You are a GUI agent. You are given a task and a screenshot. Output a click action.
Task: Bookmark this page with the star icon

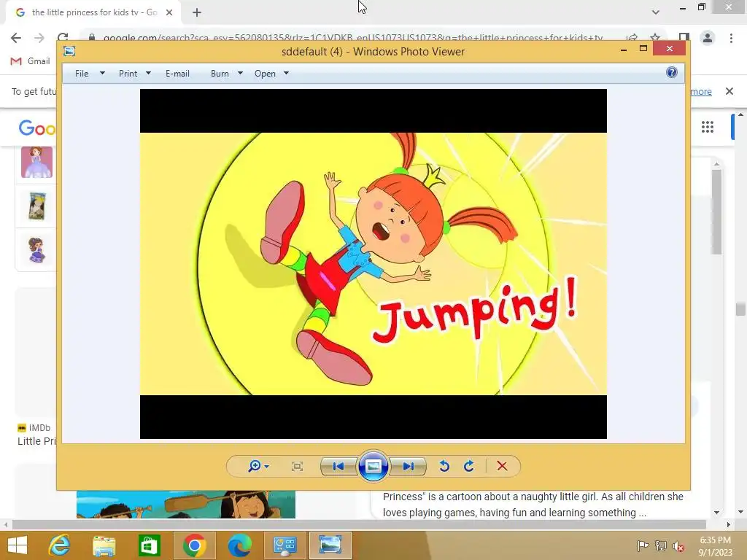pyautogui.click(x=655, y=38)
